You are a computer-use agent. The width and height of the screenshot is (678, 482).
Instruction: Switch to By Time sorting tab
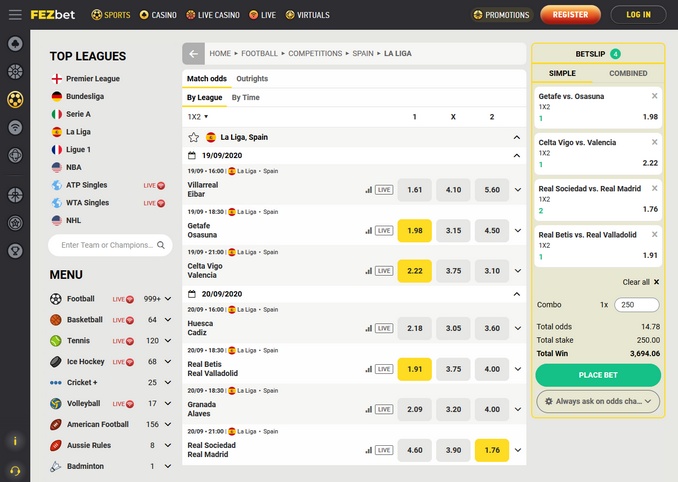246,98
